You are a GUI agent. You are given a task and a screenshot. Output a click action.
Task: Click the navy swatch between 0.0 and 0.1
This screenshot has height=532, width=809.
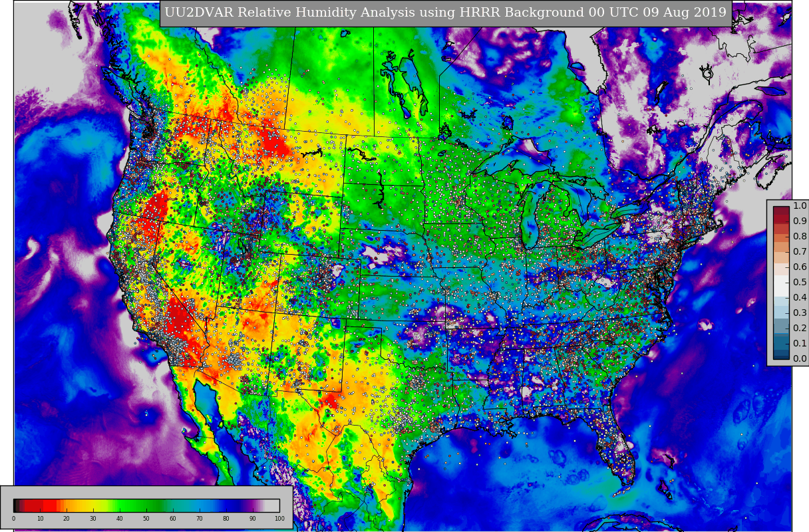coord(781,352)
